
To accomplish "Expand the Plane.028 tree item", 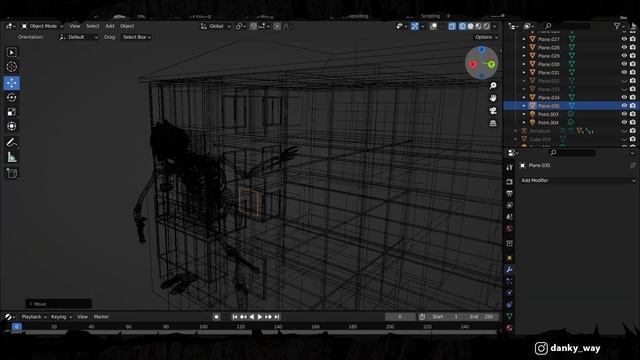I will (524, 48).
